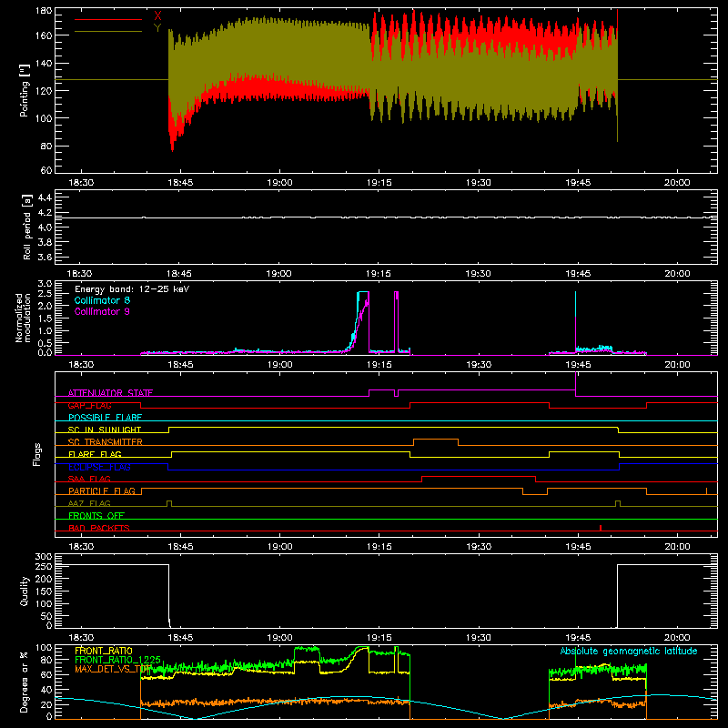
Task: Click the 'Quality' vertical axis title
Action: pyautogui.click(x=25, y=591)
